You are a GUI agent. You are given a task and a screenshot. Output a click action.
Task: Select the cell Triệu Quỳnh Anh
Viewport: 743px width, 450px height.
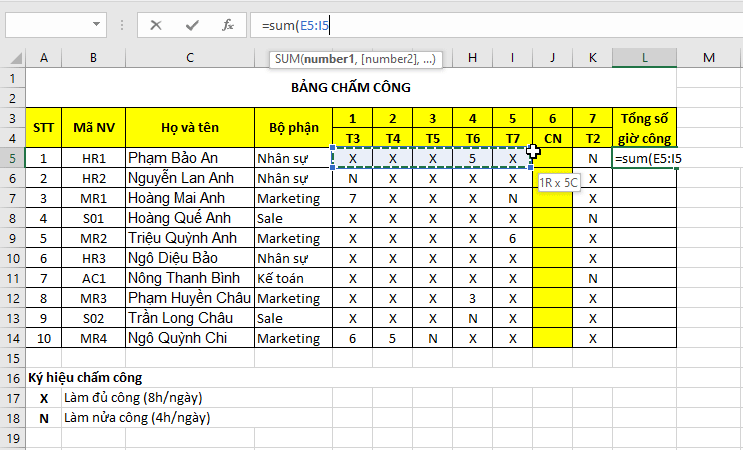click(190, 238)
